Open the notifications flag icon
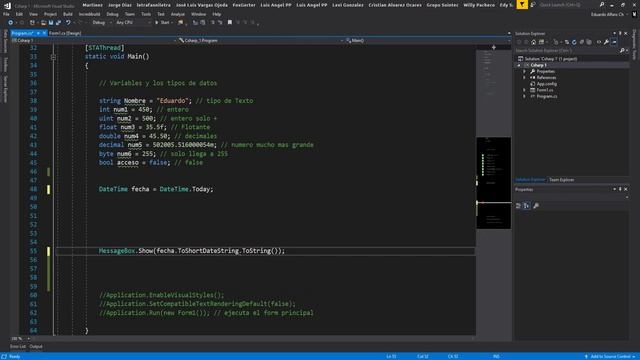Screen dimensions: 640x360 pos(522,5)
